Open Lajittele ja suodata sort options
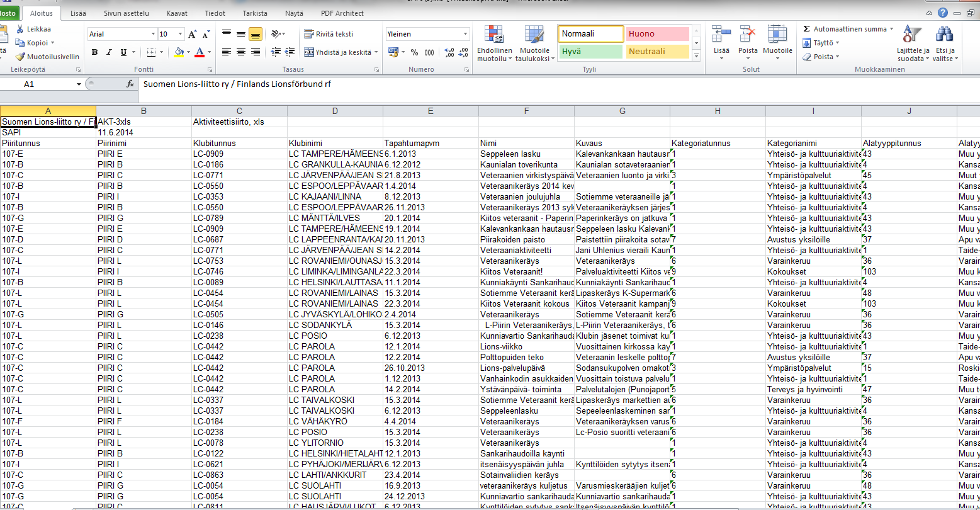This screenshot has width=980, height=510. tap(913, 44)
